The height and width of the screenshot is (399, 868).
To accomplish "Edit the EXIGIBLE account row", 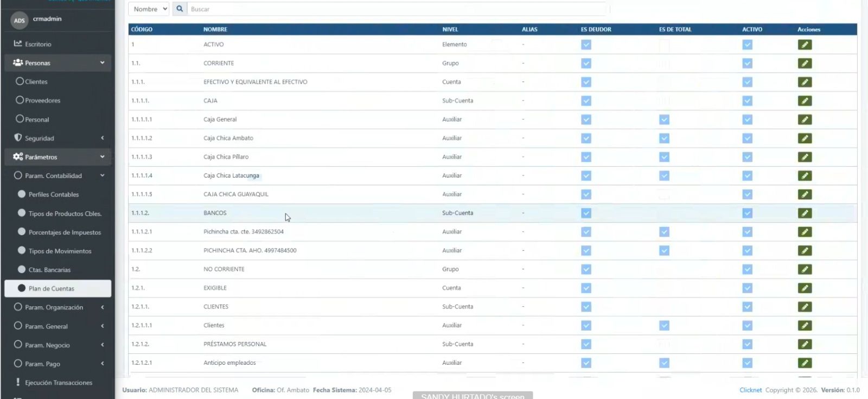I will click(805, 288).
